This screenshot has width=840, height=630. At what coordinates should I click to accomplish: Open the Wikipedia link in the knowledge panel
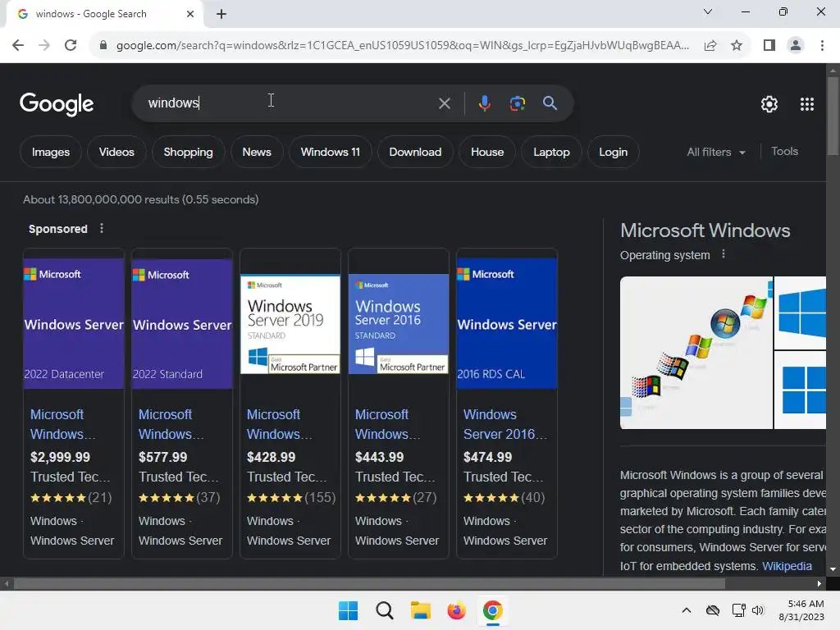pos(787,566)
